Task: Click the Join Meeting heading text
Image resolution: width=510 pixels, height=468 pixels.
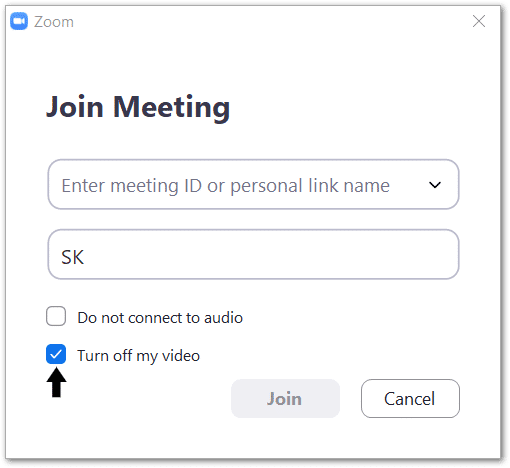Action: tap(138, 107)
